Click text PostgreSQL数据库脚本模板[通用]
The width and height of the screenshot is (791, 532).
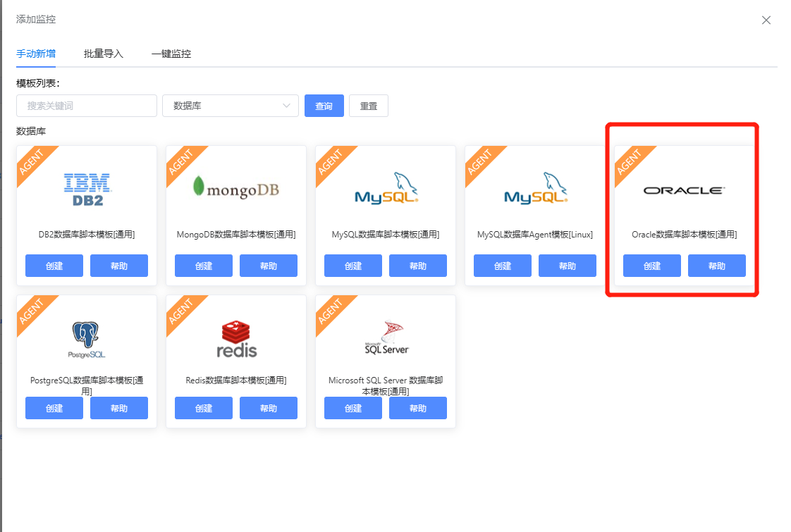pos(87,385)
